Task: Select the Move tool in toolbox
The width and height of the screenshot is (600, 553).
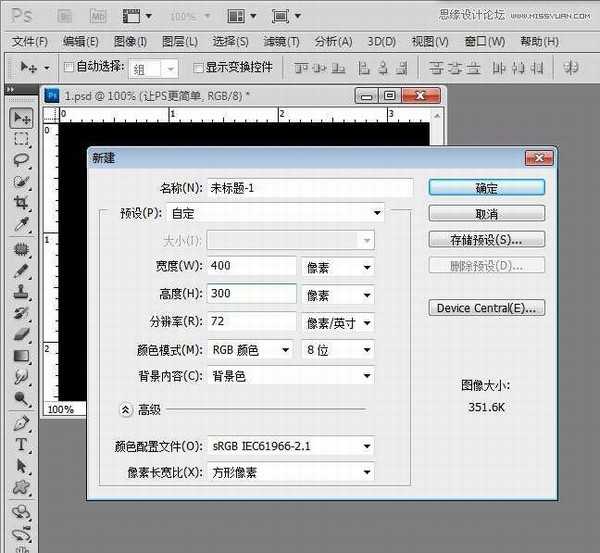Action: click(x=21, y=118)
